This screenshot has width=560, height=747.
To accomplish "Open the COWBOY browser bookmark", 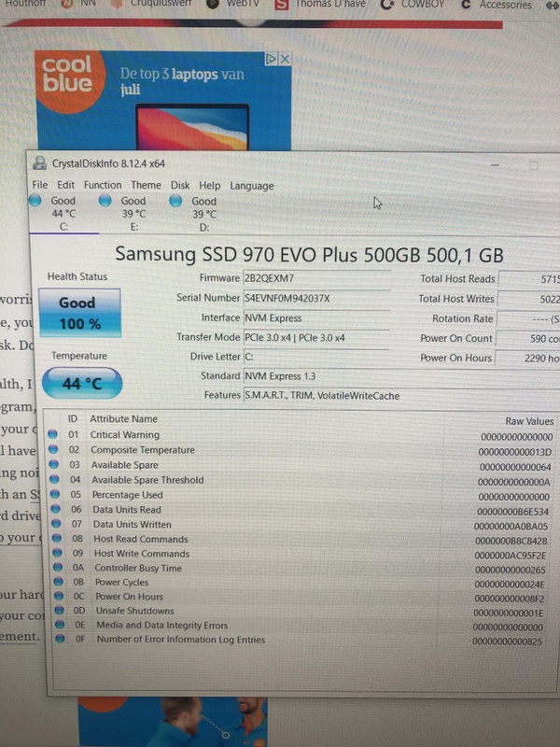I will point(413,5).
